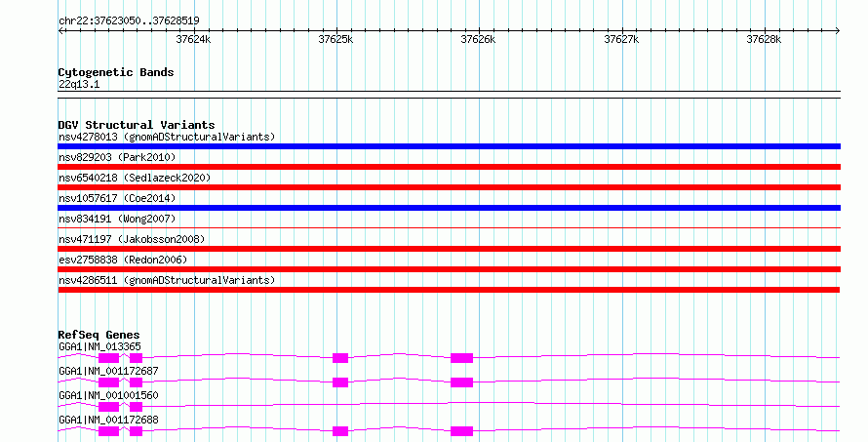The height and width of the screenshot is (442, 868).
Task: Click the first wide exon of NM_001001560
Action: tap(108, 407)
